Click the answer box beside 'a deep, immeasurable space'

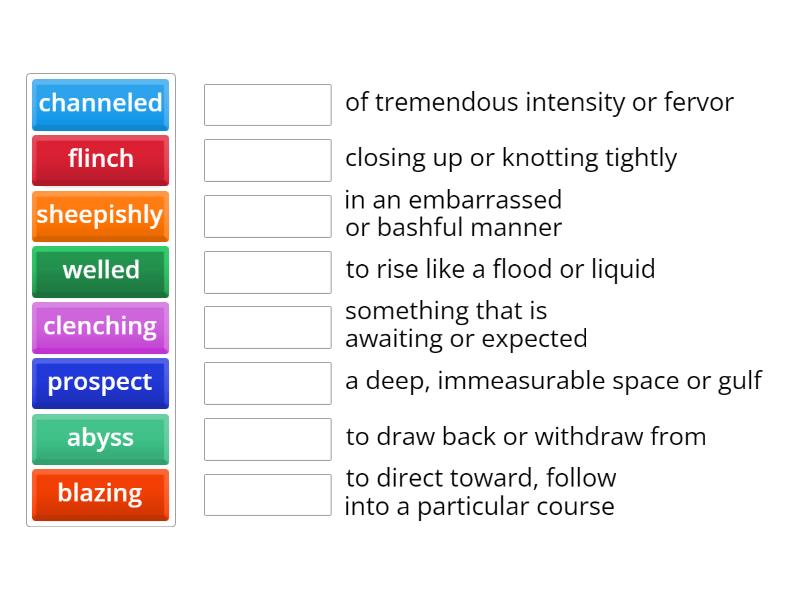(x=267, y=381)
